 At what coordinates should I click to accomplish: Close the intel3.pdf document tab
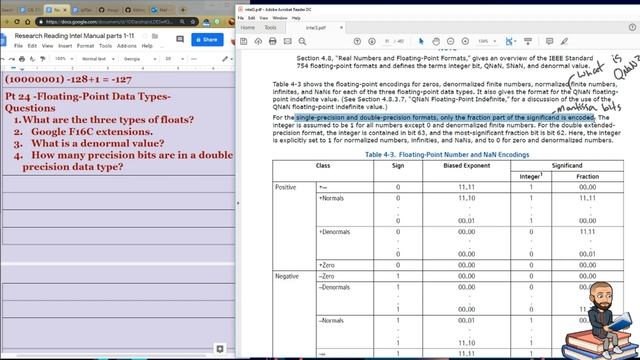pyautogui.click(x=341, y=28)
